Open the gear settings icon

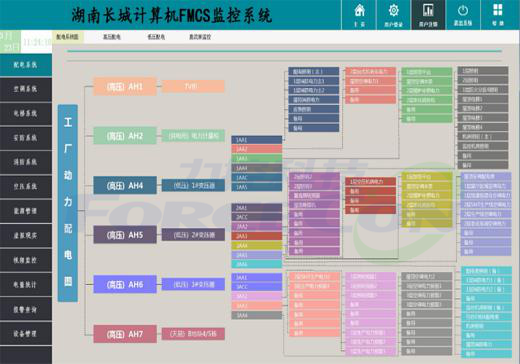click(x=393, y=15)
